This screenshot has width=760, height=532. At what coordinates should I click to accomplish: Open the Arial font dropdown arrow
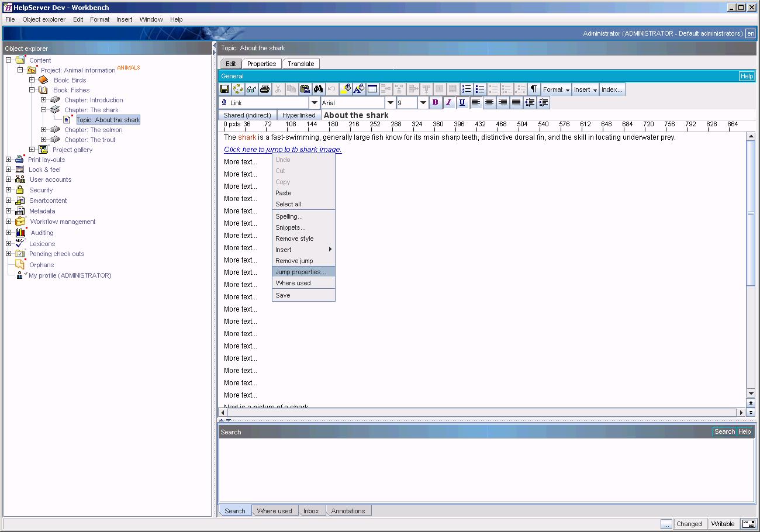point(391,103)
